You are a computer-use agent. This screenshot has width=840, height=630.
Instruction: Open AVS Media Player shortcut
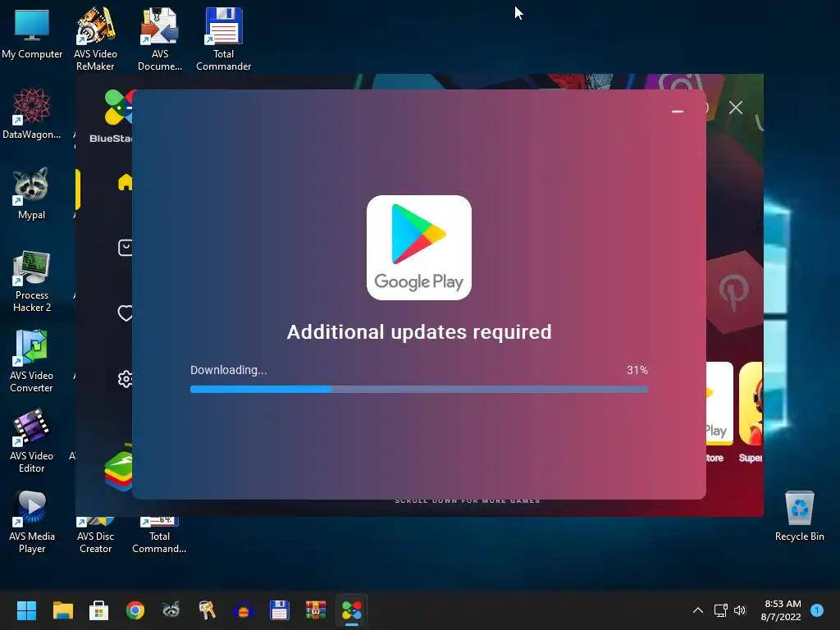tap(32, 522)
